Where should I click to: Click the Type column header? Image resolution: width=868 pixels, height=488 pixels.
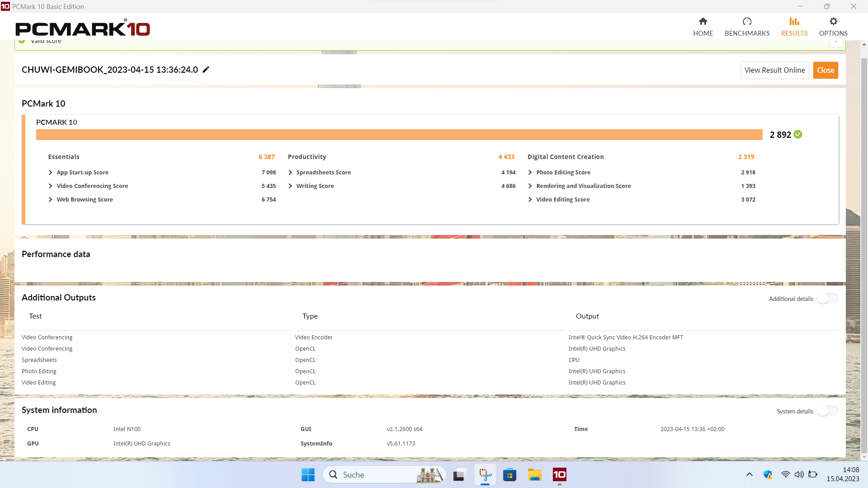[x=310, y=316]
